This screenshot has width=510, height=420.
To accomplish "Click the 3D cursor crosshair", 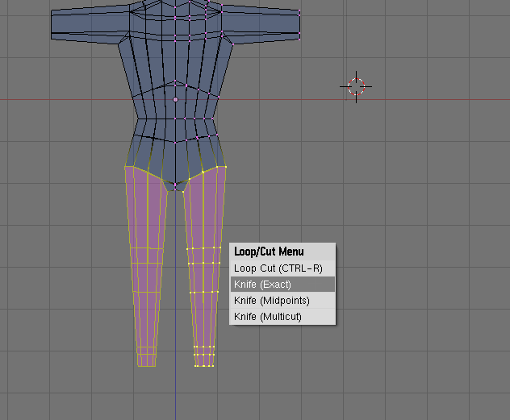I will (x=356, y=87).
